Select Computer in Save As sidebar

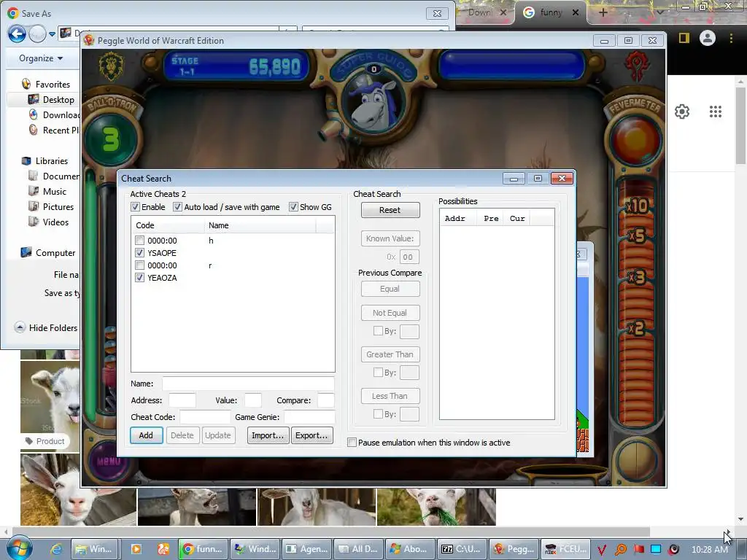click(47, 253)
